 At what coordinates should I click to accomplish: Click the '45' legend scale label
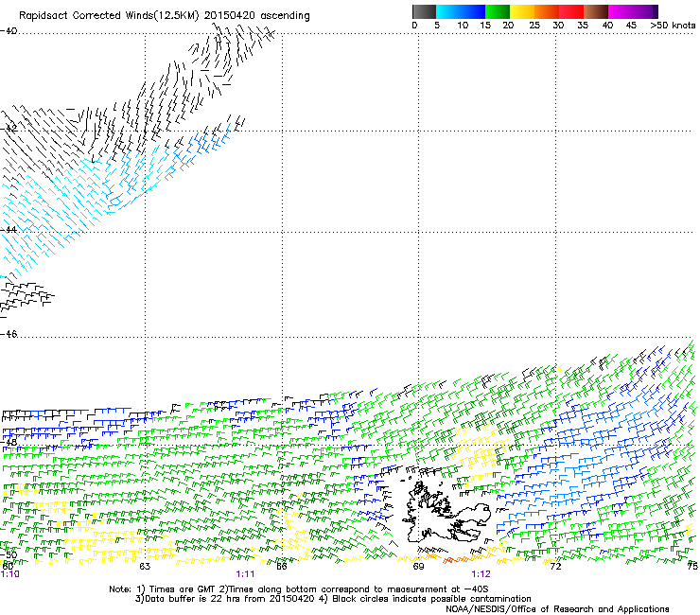631,26
